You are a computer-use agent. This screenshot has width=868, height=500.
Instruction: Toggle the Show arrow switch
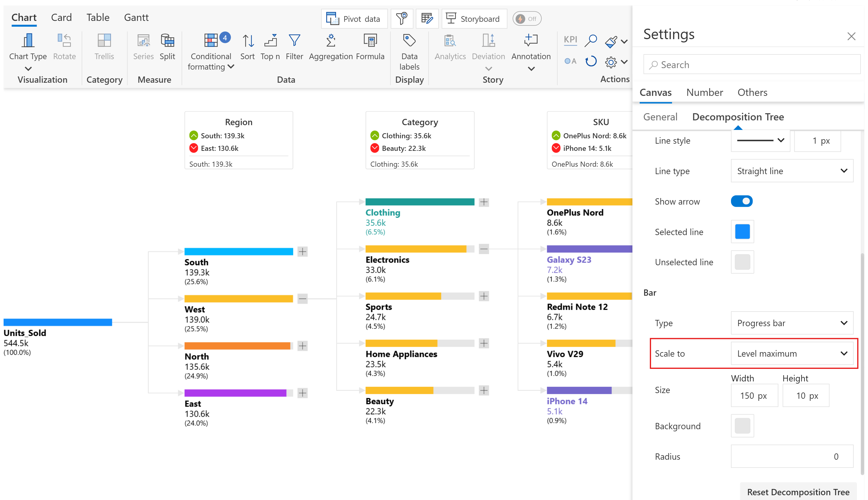tap(741, 201)
